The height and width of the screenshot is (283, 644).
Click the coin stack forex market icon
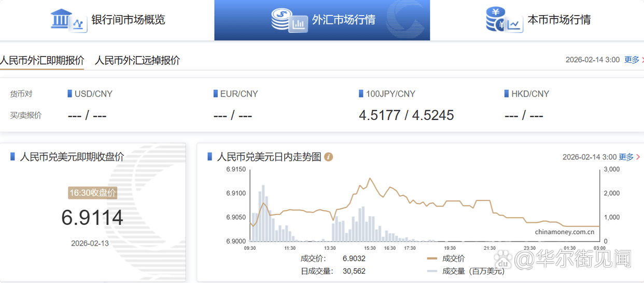coord(289,20)
